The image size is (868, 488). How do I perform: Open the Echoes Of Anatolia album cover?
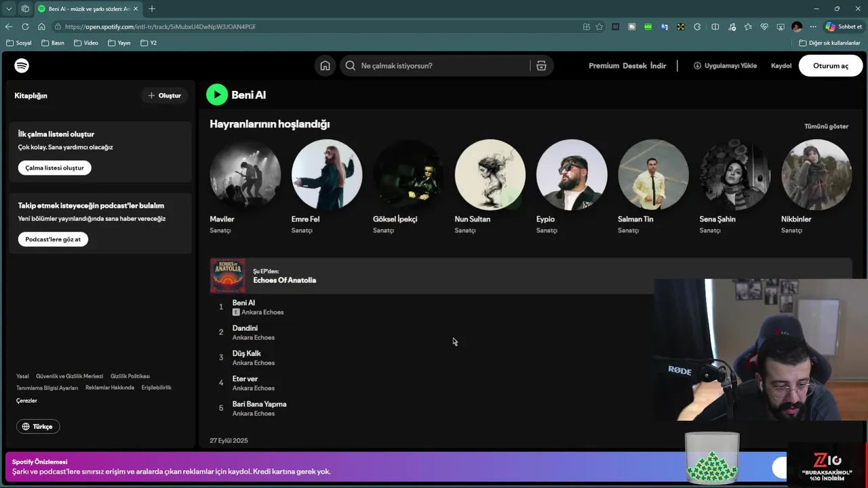pyautogui.click(x=228, y=275)
